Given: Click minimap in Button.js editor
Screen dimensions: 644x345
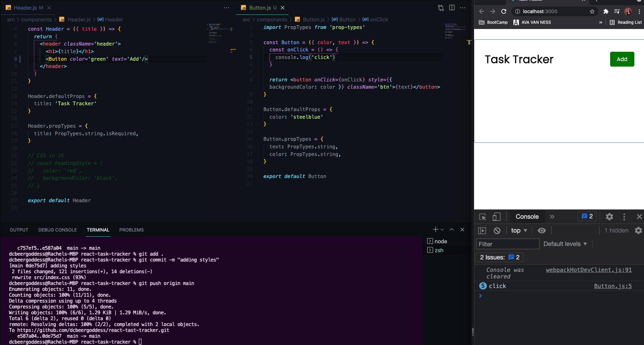Looking at the screenshot, I should click(455, 31).
